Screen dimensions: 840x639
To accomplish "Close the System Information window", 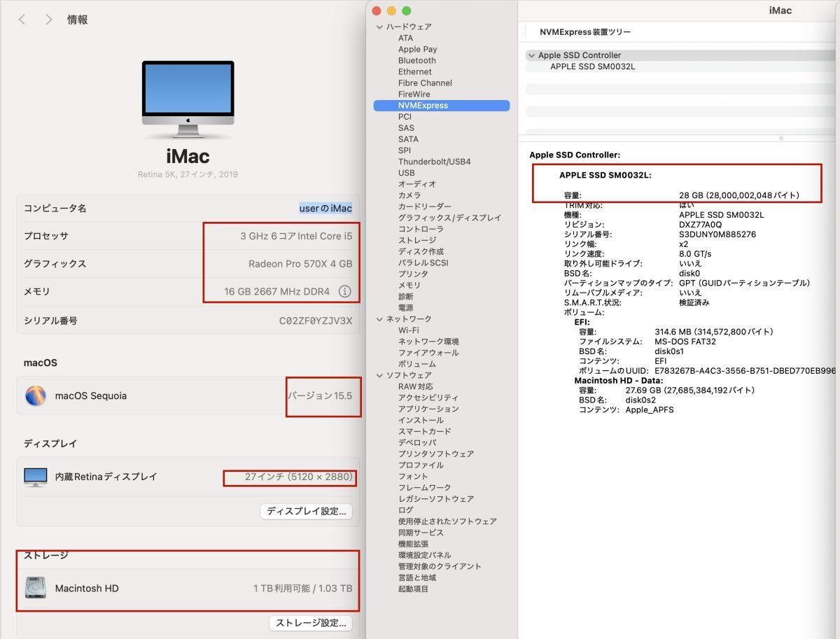I will click(376, 10).
